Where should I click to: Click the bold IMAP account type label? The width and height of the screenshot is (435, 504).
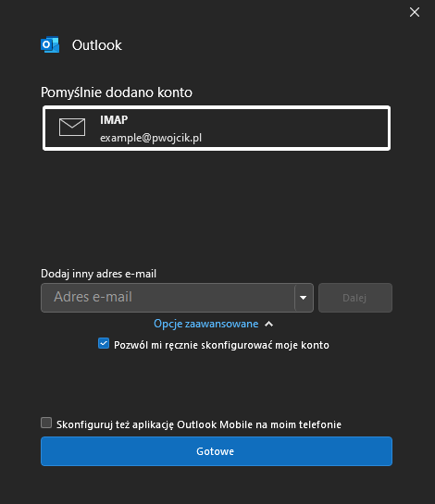tap(114, 120)
